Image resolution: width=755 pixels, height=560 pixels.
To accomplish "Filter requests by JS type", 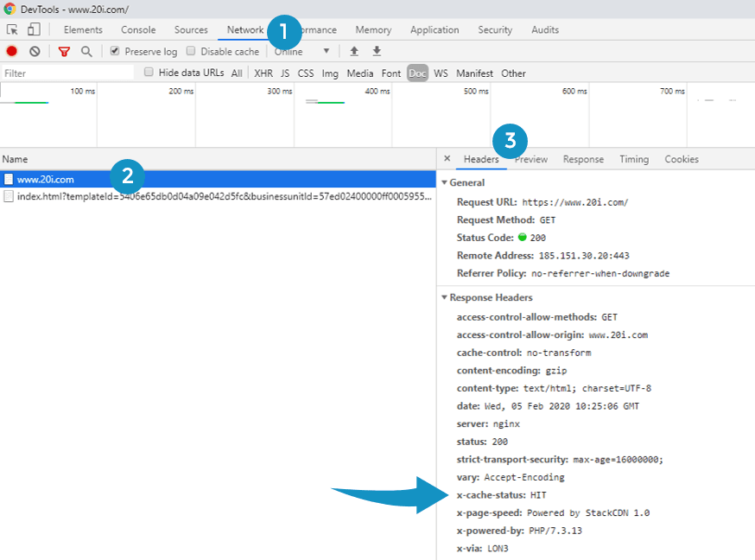I will click(x=285, y=73).
